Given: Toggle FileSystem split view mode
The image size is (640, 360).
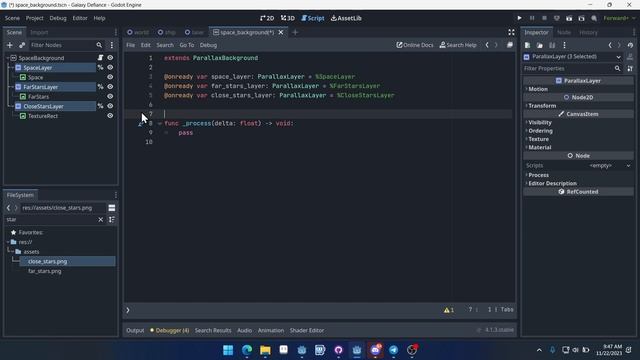Looking at the screenshot, I should click(x=111, y=208).
